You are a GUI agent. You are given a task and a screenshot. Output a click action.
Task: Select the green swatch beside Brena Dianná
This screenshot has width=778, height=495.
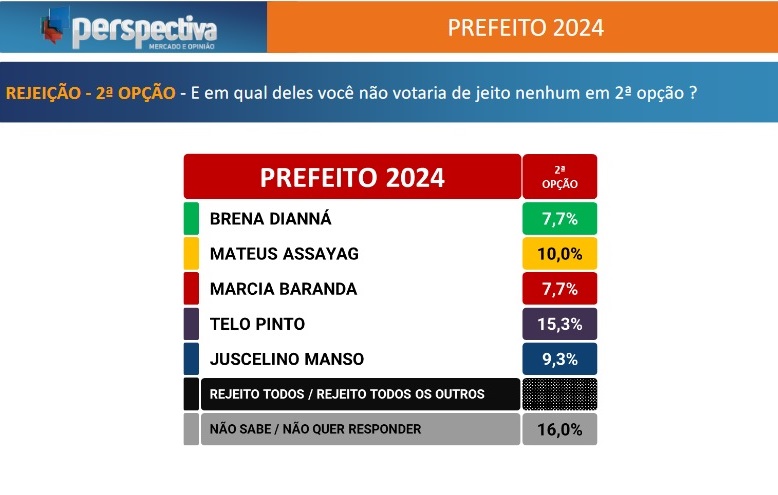(x=191, y=218)
